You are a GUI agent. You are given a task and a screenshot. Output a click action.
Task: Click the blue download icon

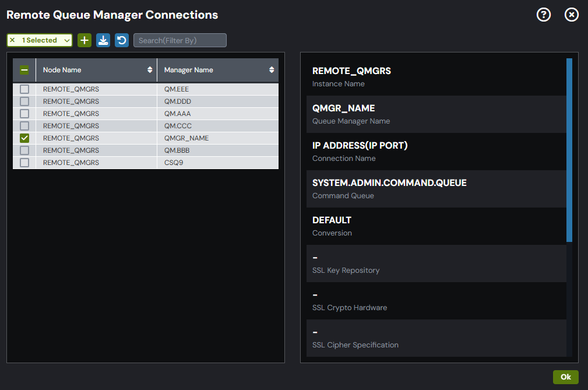(103, 40)
